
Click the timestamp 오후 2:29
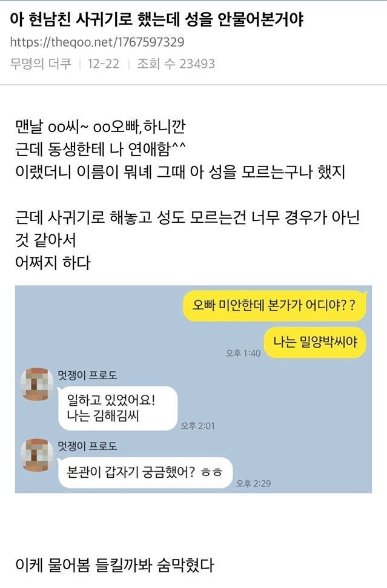pyautogui.click(x=253, y=483)
